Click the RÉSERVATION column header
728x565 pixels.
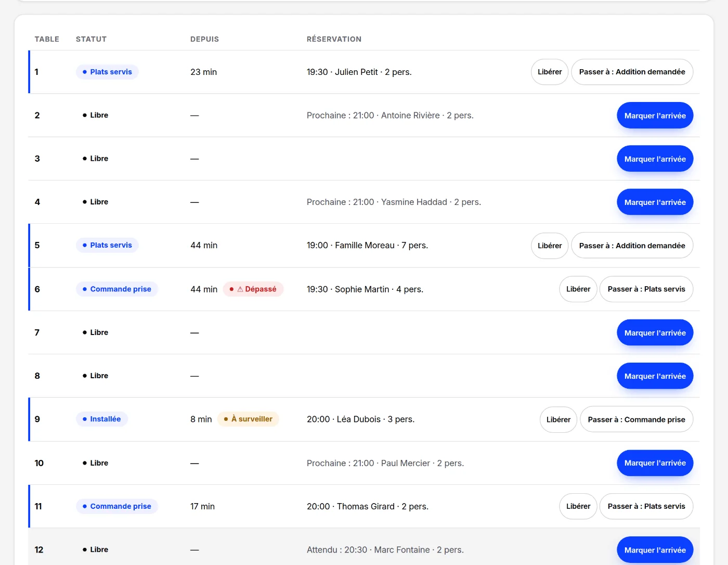(334, 39)
